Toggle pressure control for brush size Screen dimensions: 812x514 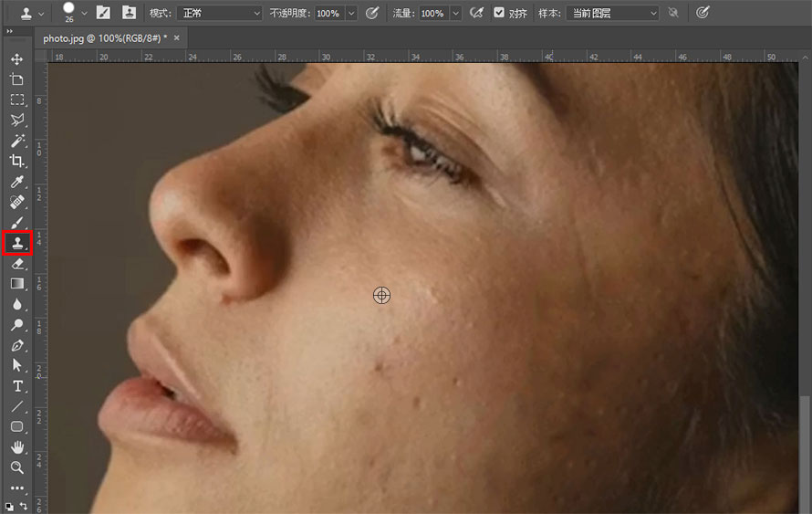coord(703,13)
